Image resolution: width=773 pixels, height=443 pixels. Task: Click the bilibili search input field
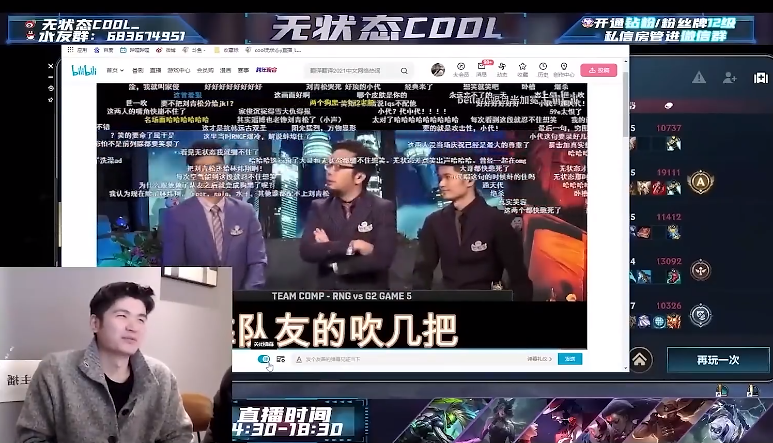point(352,71)
